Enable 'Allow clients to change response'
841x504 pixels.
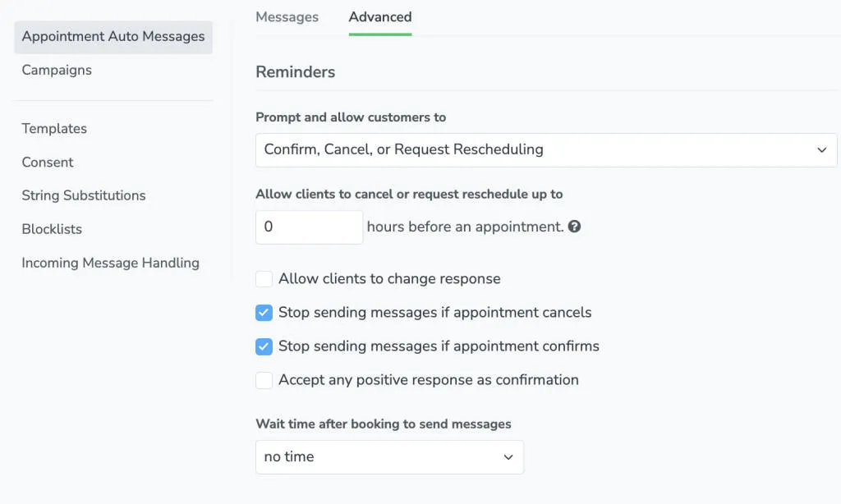(264, 279)
